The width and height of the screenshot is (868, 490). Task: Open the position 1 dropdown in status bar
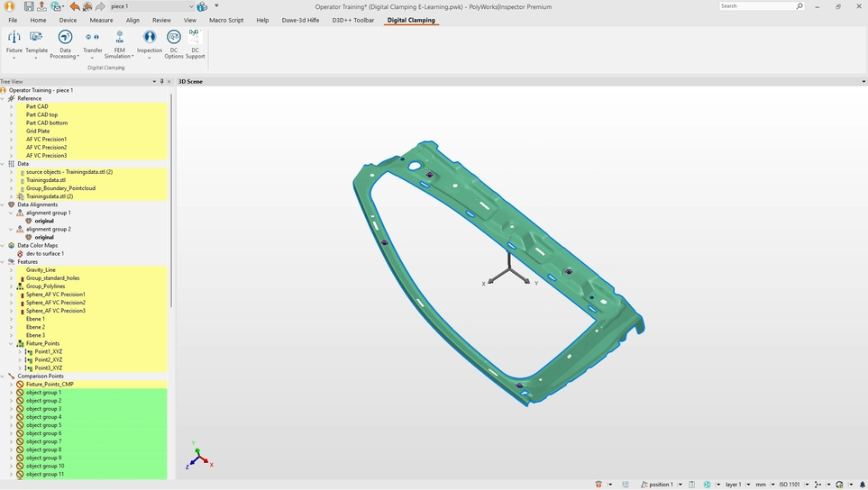tap(680, 485)
